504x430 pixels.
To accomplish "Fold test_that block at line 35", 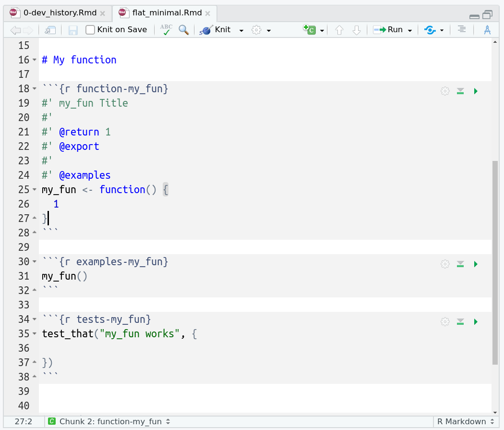I will click(35, 333).
